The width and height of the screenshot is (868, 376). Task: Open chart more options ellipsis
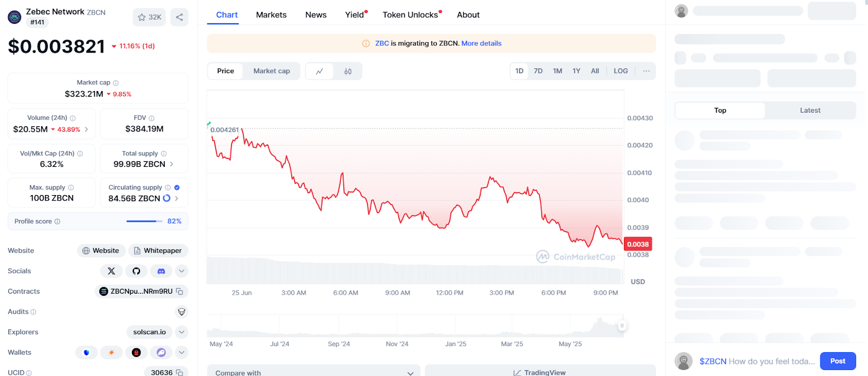click(x=646, y=71)
